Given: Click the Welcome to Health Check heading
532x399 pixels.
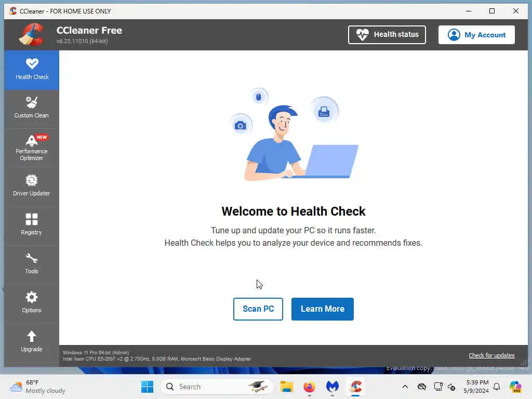Looking at the screenshot, I should tap(294, 211).
